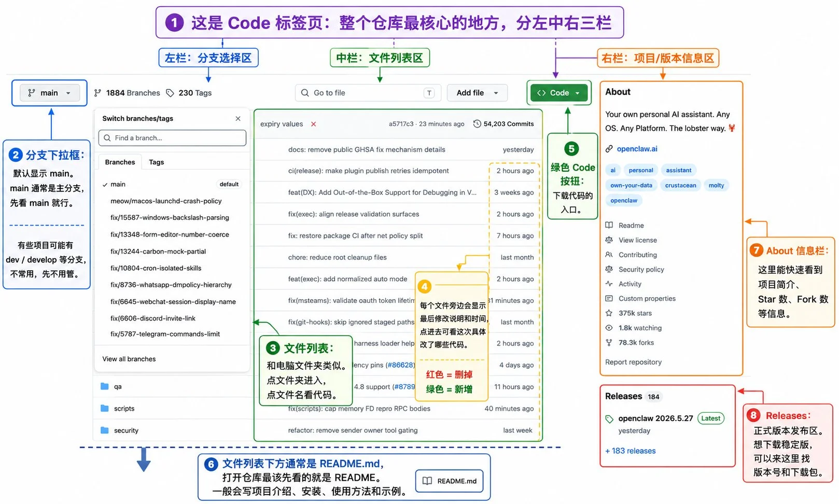Viewport: 839px width, 504px height.
Task: Open commit 'docs: remove public GHSA fix mechanism details'
Action: pos(367,150)
